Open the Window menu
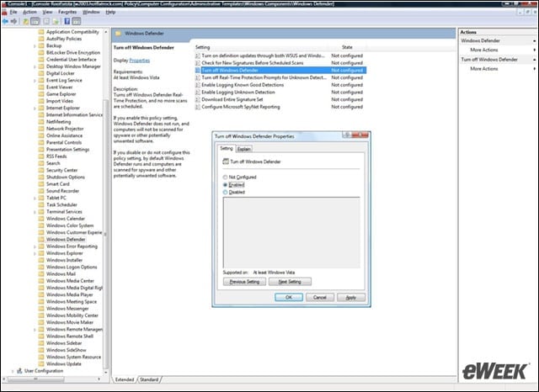Screen dimensions: 539x392 91,12
